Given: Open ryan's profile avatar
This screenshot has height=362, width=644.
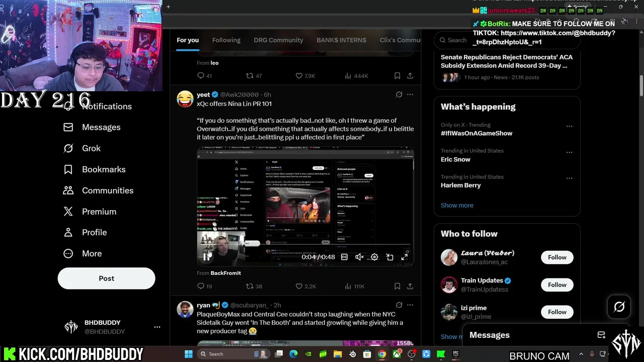Looking at the screenshot, I should click(185, 309).
